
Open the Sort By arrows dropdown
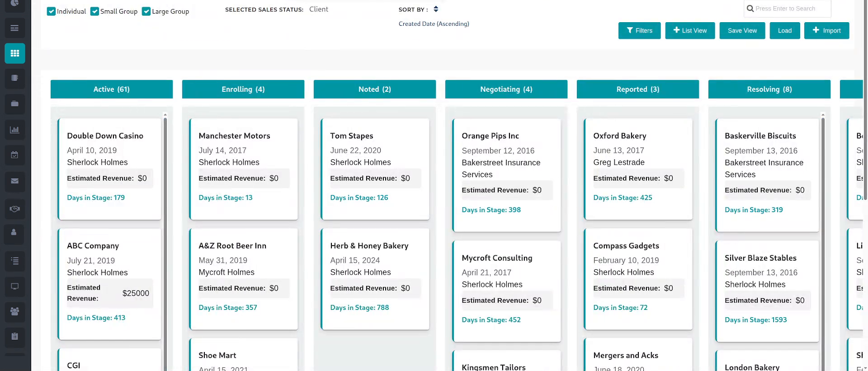[x=436, y=9]
